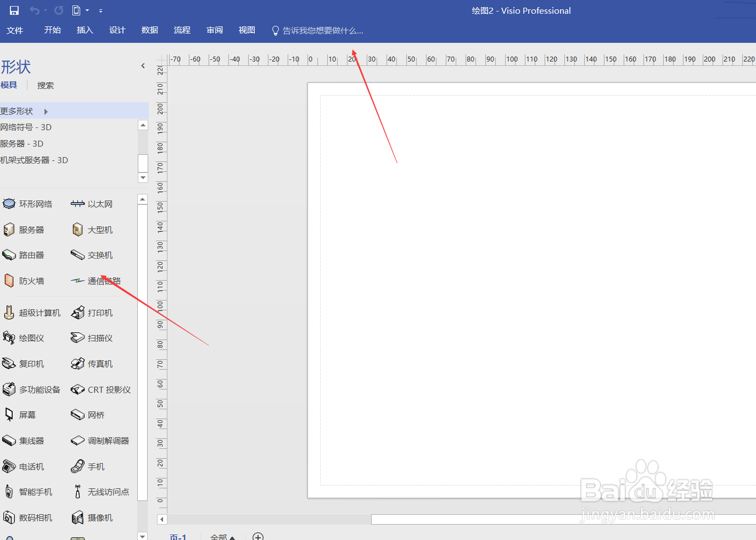Select the 多功能设备 shape
Image resolution: width=756 pixels, height=540 pixels.
coord(31,389)
